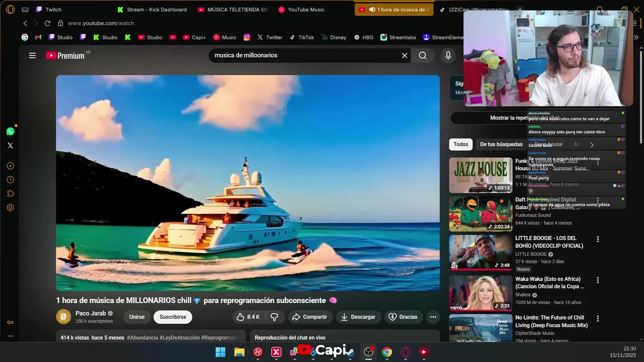
Task: Open File Explorer from the taskbar
Action: point(239,352)
